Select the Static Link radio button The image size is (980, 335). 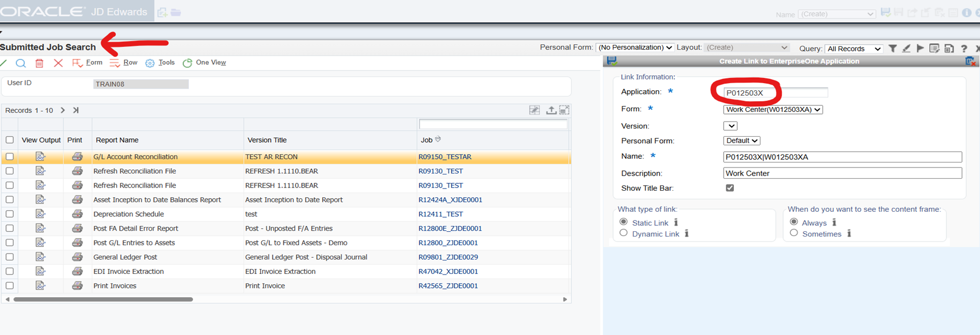pyautogui.click(x=624, y=222)
